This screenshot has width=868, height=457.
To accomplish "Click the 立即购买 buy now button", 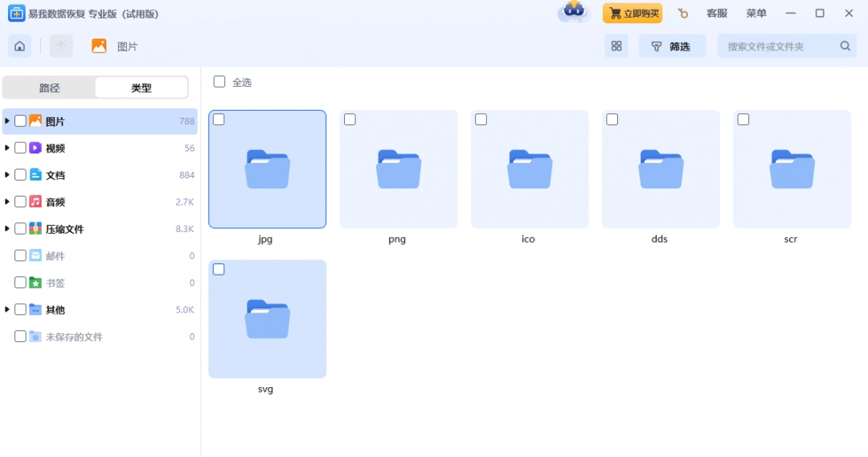I will click(633, 14).
